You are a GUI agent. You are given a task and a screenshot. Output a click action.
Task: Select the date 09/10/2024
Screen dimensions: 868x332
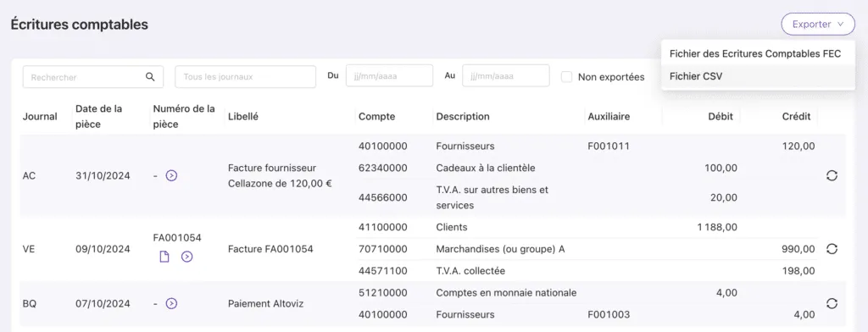pos(103,249)
